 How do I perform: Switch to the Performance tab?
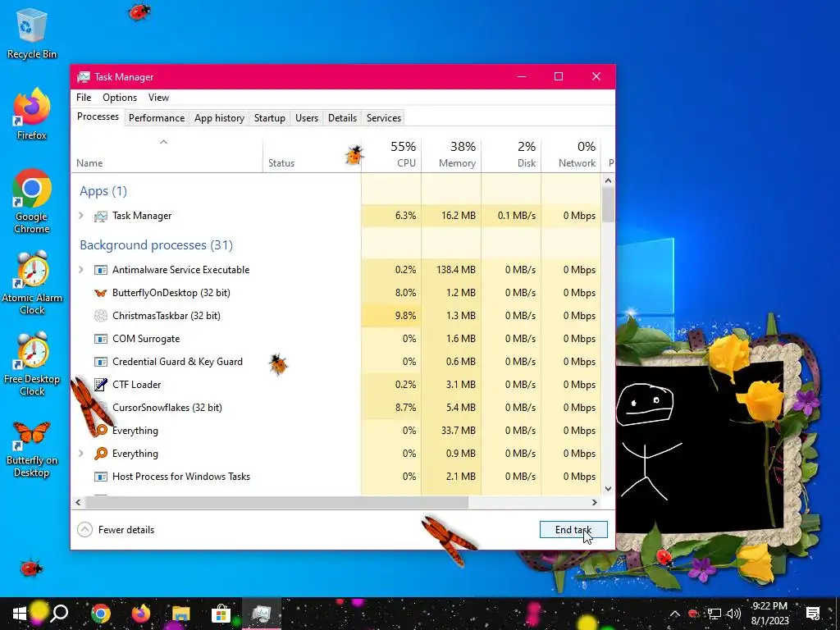(x=157, y=118)
